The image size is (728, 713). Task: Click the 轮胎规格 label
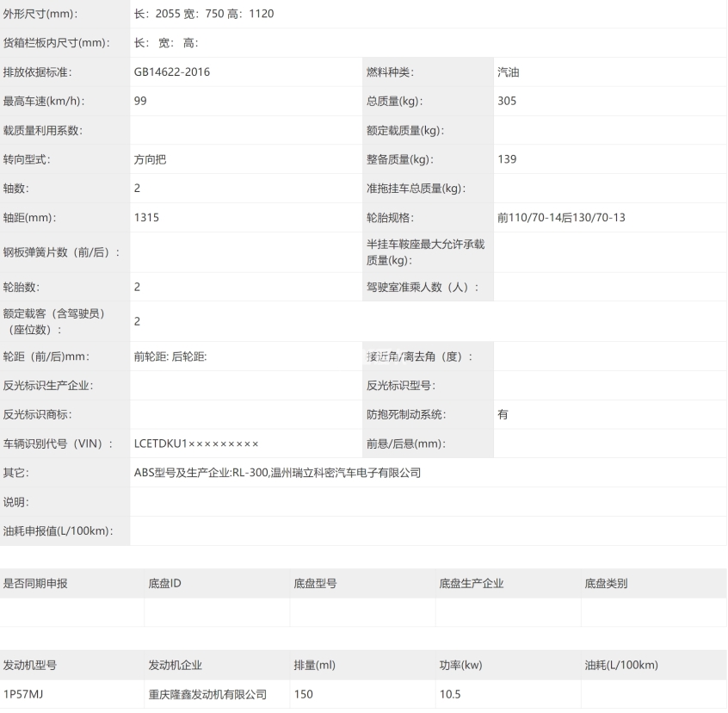[x=390, y=217]
